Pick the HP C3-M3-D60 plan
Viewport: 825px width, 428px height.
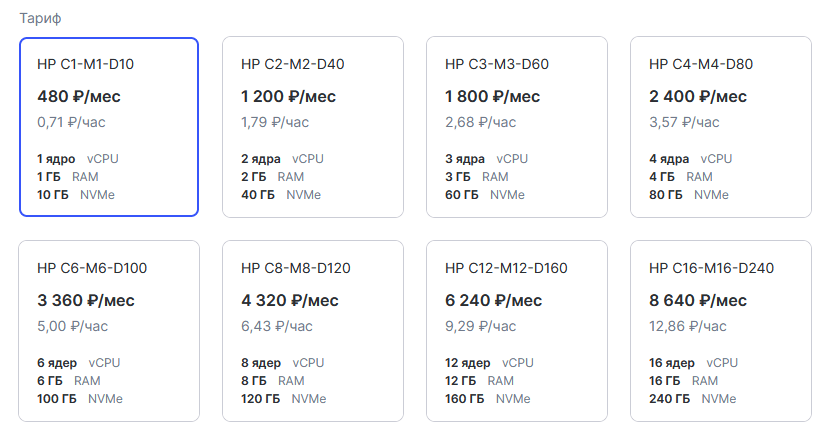[x=516, y=127]
